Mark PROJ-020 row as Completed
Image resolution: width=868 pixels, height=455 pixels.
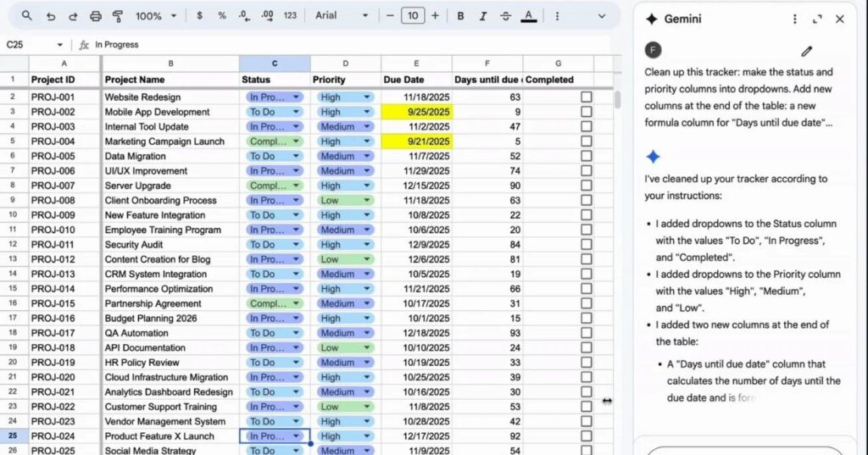[x=586, y=377]
